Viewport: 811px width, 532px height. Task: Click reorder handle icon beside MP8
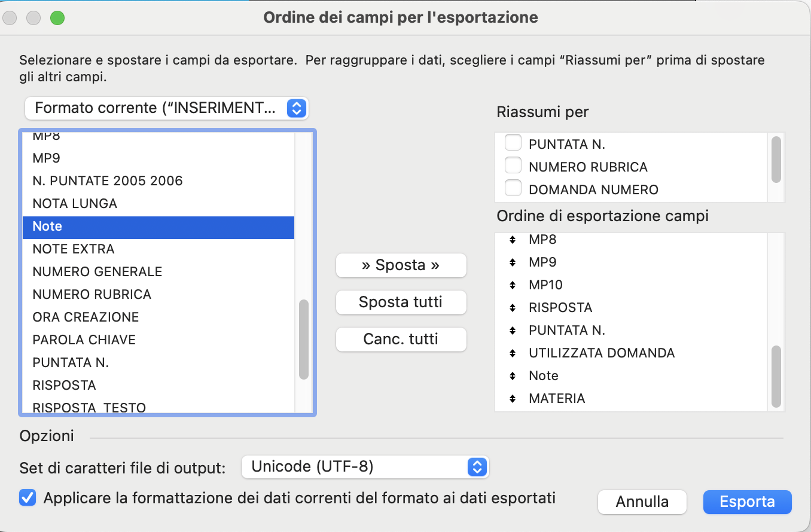coord(513,240)
